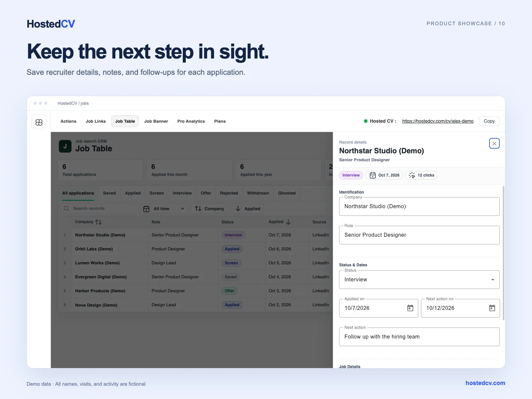The image size is (532, 399).
Task: Click the down arrow beside Applied column header
Action: pos(288,222)
